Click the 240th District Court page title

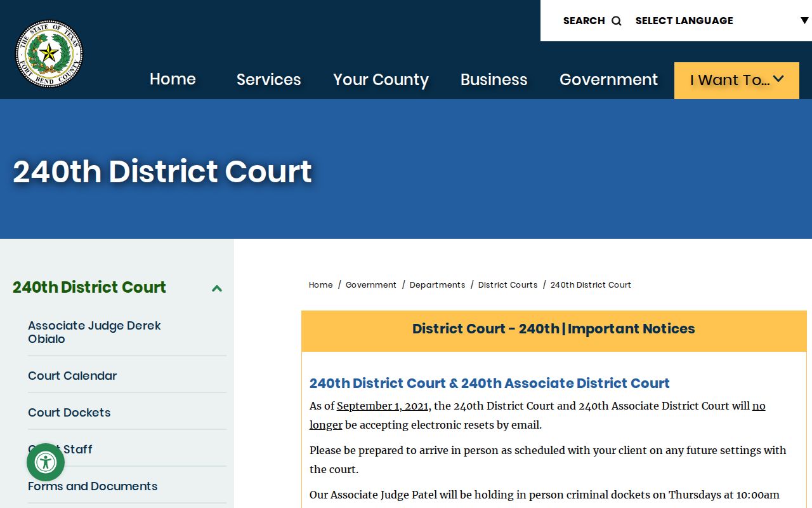162,171
